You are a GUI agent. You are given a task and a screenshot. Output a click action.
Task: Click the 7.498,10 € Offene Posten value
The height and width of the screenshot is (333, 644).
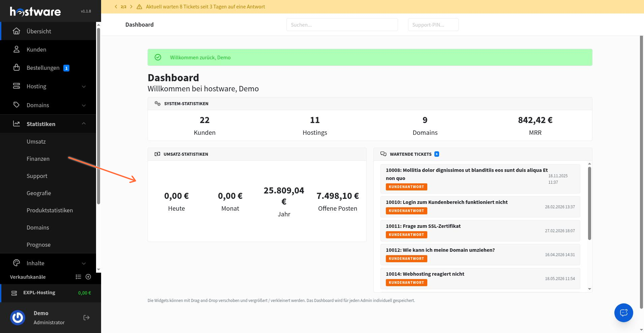338,196
